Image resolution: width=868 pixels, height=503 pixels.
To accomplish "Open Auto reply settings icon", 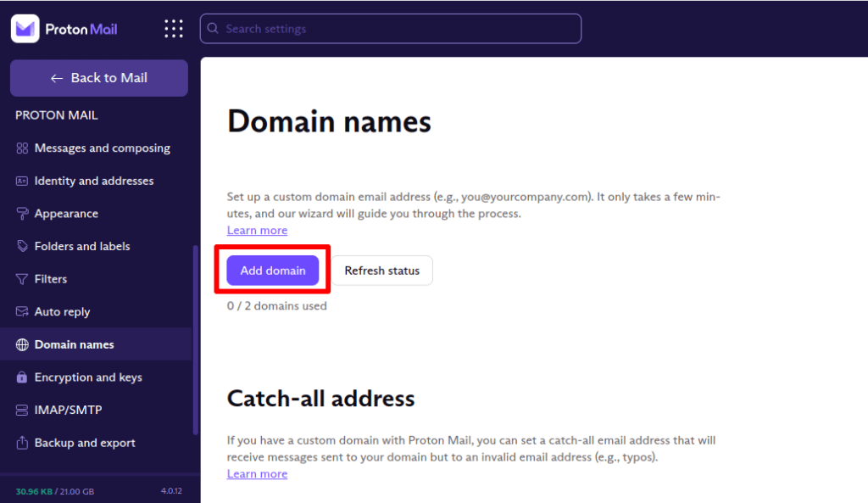I will [20, 311].
